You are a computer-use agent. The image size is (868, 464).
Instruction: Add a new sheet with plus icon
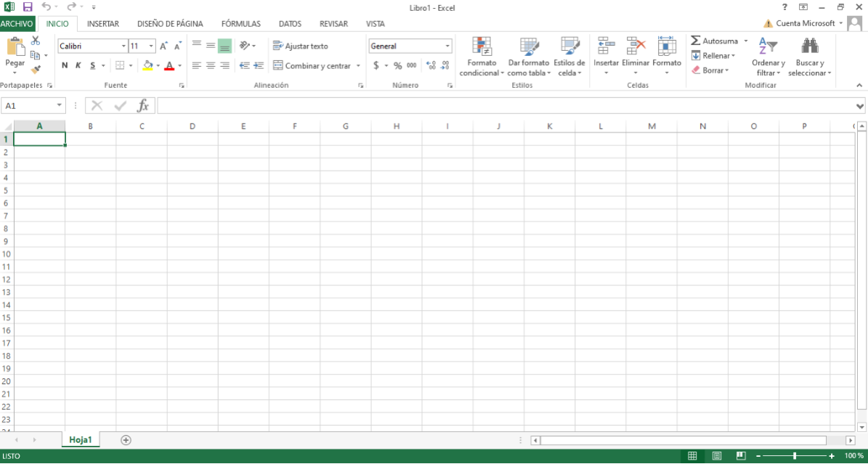[126, 440]
